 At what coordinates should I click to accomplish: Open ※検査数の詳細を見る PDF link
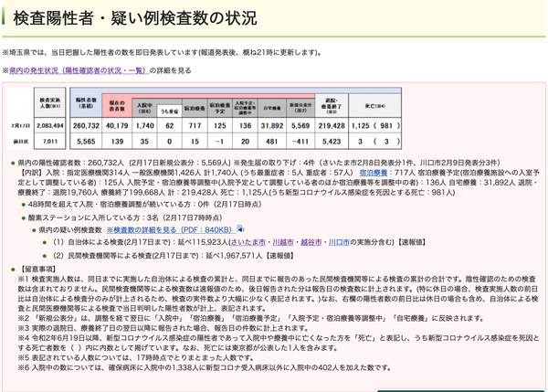[171, 229]
